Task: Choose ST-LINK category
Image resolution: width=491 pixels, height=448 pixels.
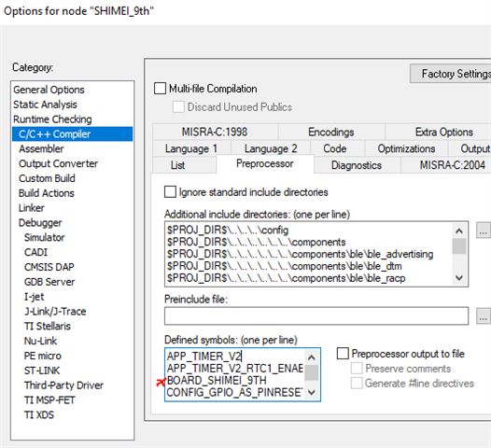Action: click(42, 371)
